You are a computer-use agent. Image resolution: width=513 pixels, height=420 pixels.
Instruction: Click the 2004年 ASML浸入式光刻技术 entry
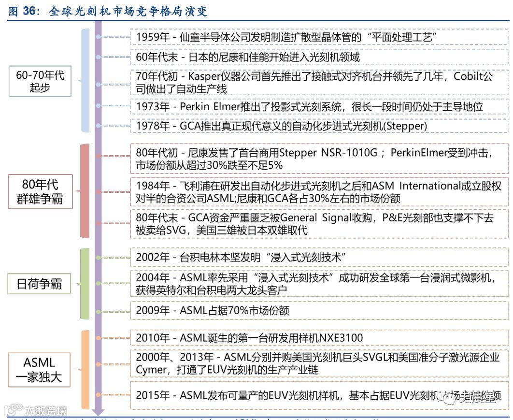click(319, 284)
